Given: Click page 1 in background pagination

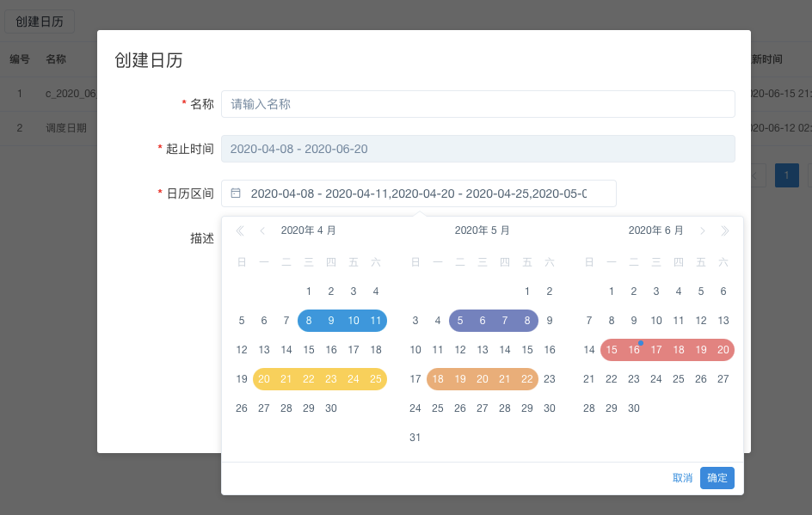Looking at the screenshot, I should tap(786, 175).
